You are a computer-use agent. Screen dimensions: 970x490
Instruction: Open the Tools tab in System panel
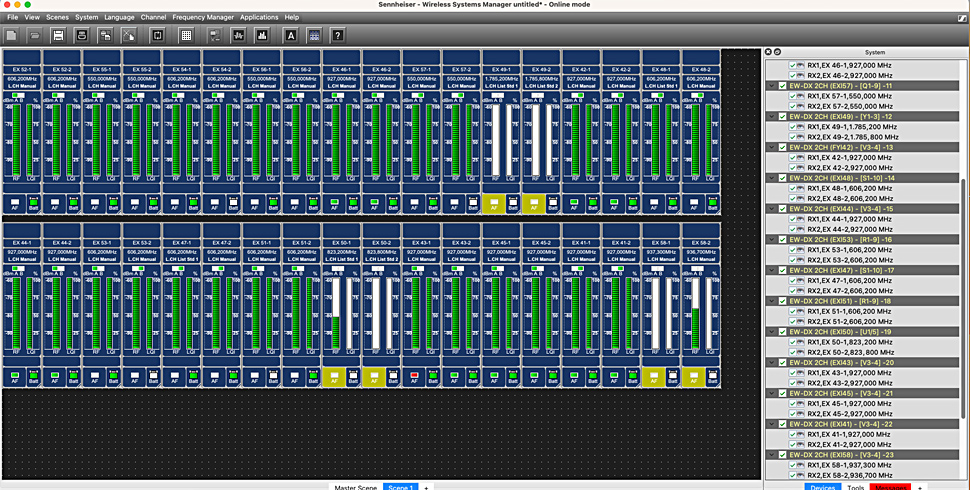(856, 486)
